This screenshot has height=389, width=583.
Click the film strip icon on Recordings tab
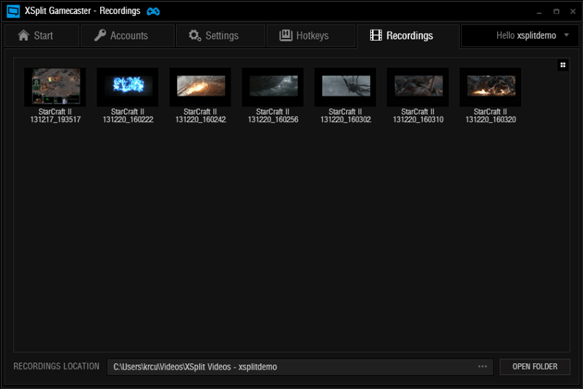tap(376, 35)
